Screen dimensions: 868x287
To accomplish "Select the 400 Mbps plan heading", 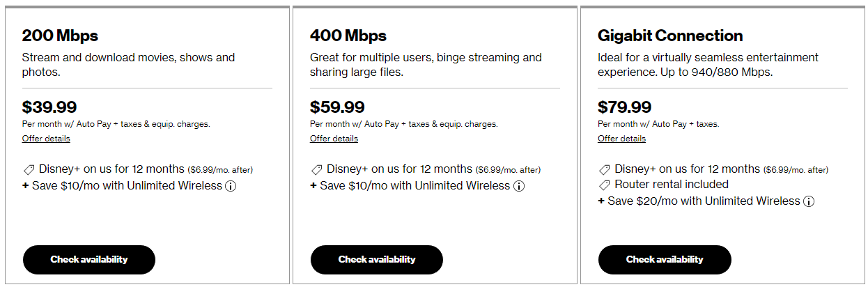I will pos(348,36).
